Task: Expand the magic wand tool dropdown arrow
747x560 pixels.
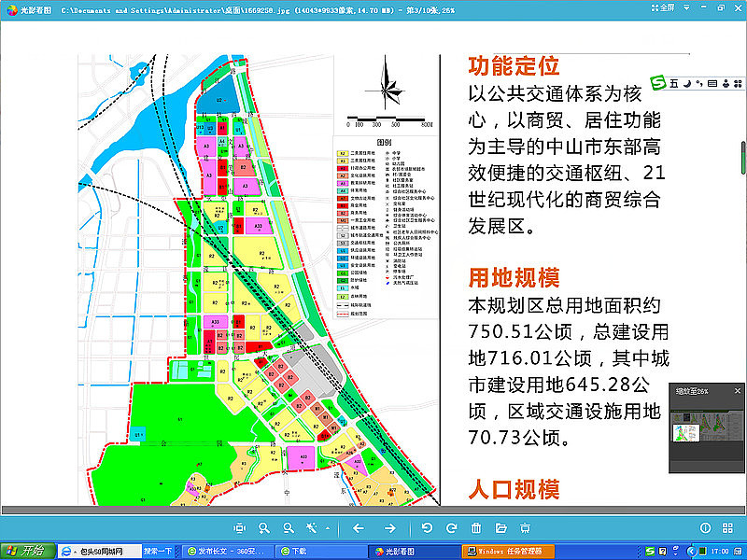Action: 327,527
